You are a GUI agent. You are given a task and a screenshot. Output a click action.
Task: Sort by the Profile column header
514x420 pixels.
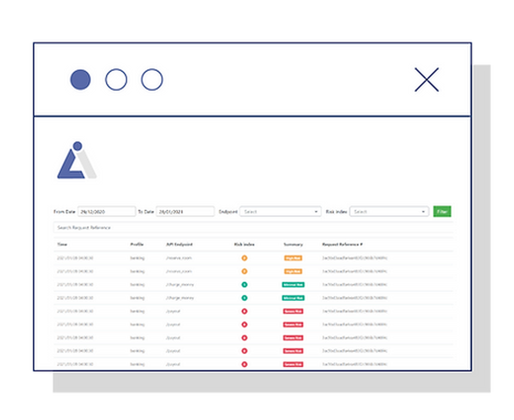(137, 244)
